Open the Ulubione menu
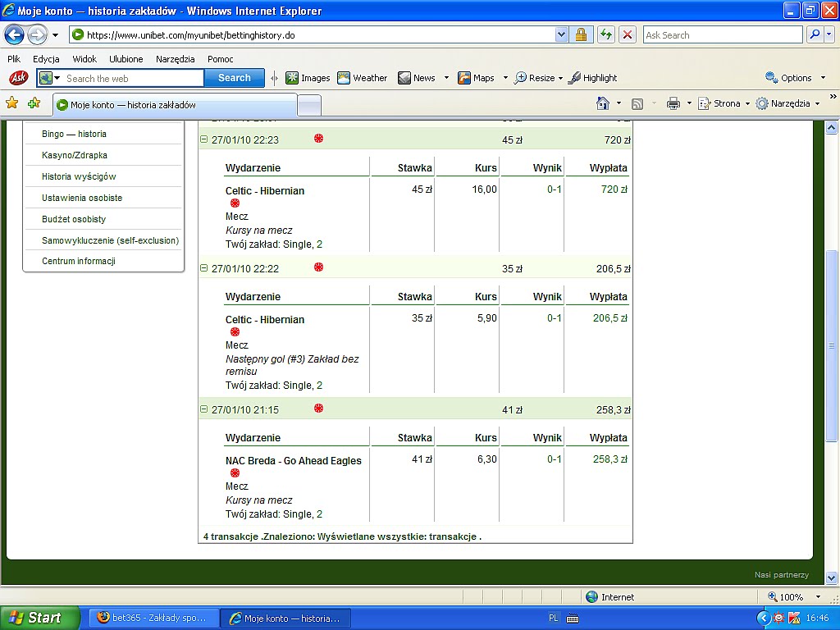This screenshot has width=840, height=630. 126,59
